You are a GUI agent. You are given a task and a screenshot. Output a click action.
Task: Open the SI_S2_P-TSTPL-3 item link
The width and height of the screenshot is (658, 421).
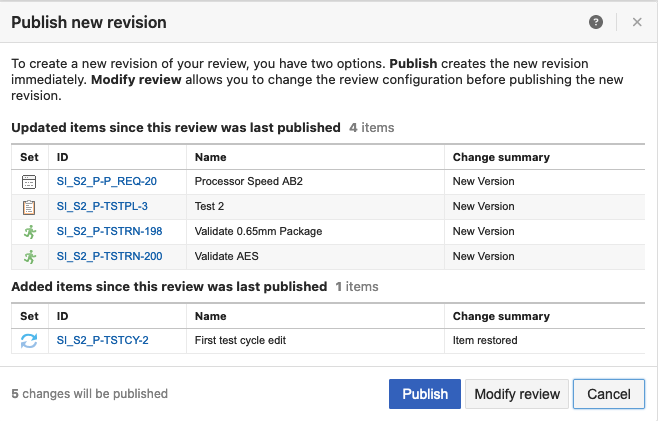102,207
